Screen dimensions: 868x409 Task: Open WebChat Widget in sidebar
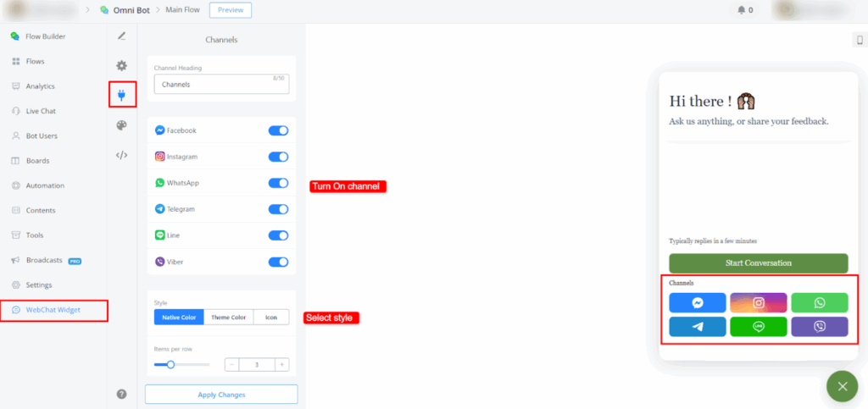pos(54,310)
